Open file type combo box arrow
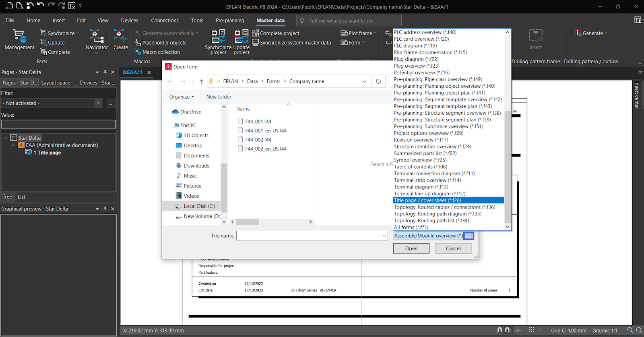 point(469,236)
